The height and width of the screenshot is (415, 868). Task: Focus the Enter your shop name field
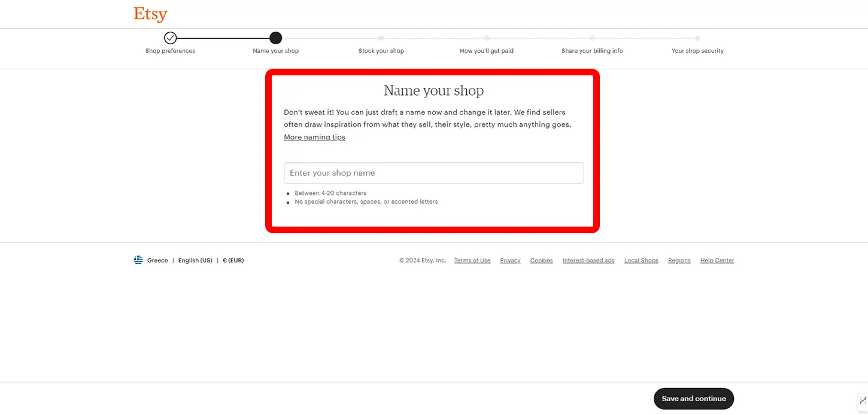click(433, 173)
